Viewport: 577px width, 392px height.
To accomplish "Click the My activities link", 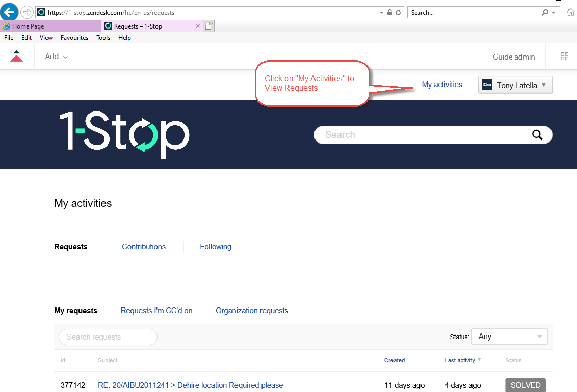I will [x=441, y=85].
